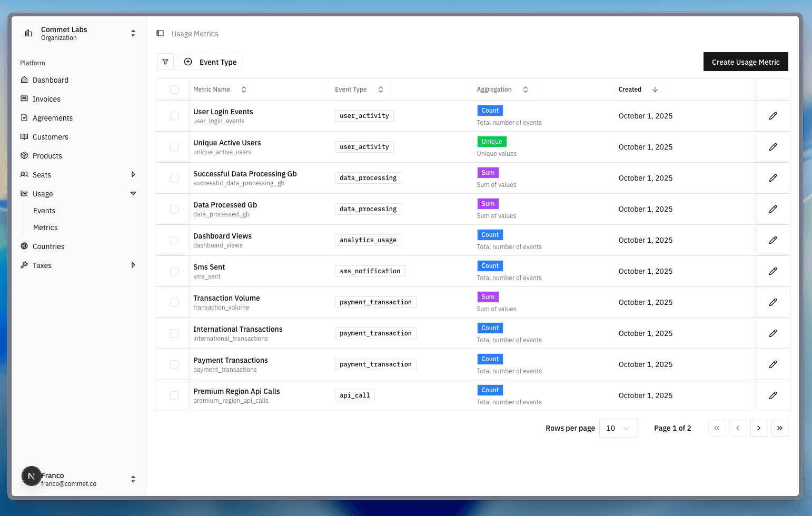Go to the next page of metrics

click(x=758, y=428)
